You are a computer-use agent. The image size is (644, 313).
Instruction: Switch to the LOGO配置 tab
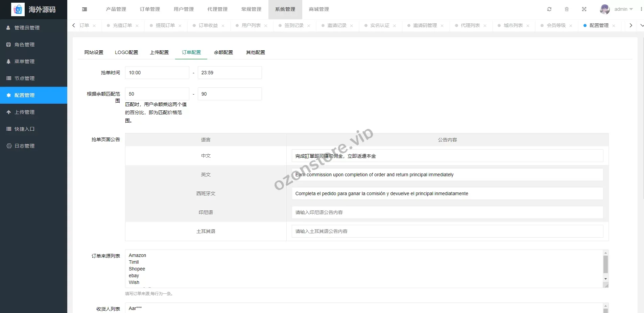pyautogui.click(x=126, y=52)
